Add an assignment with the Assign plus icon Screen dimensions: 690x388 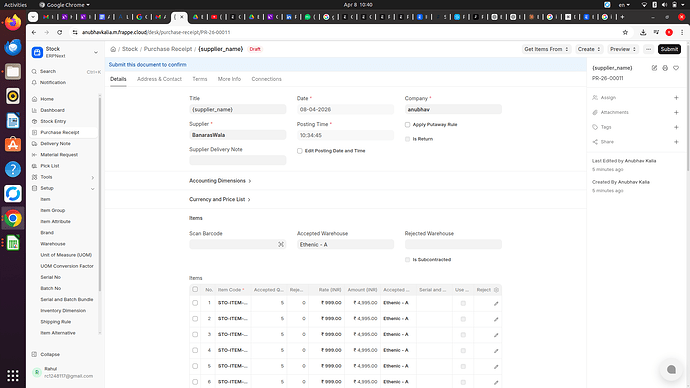[x=676, y=98]
